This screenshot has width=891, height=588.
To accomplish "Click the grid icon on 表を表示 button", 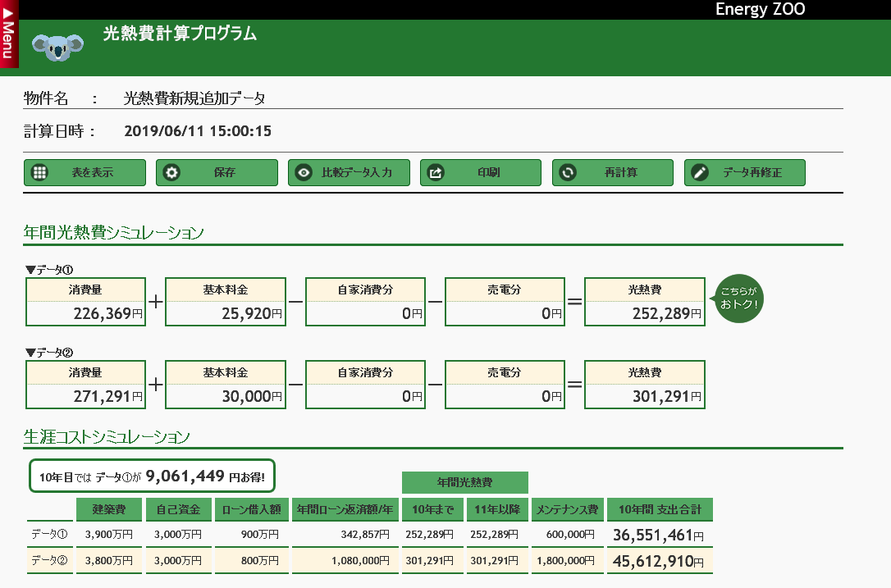I will pos(39,173).
